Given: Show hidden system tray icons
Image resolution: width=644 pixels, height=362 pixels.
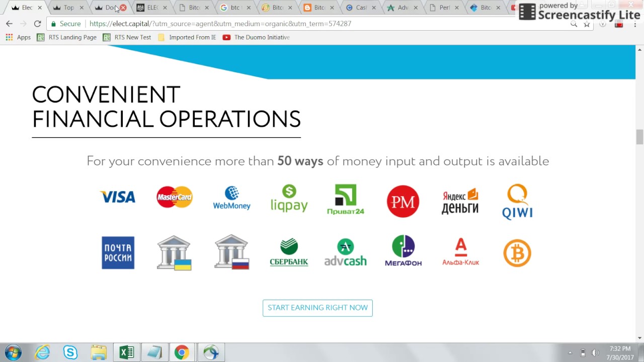Looking at the screenshot, I should [x=570, y=352].
